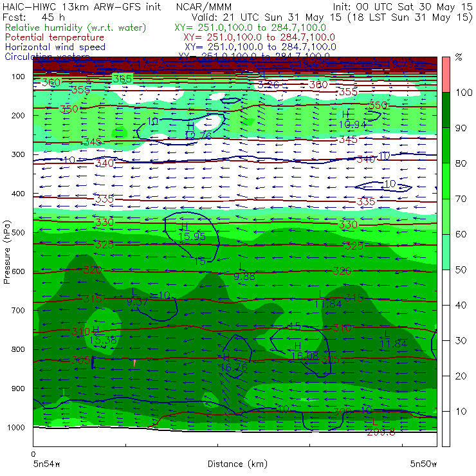Click the white 40–50% colorbar segment
476x476 pixels.
click(x=446, y=287)
